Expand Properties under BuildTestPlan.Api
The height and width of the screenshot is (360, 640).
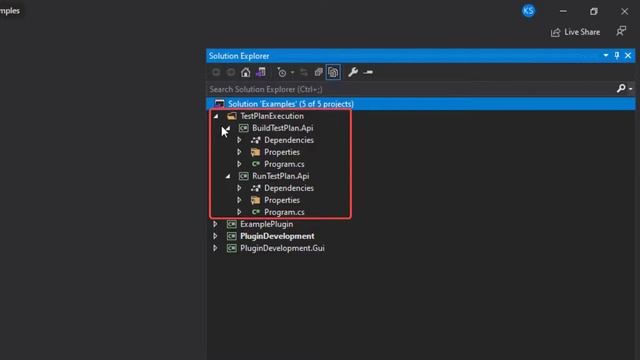point(239,152)
